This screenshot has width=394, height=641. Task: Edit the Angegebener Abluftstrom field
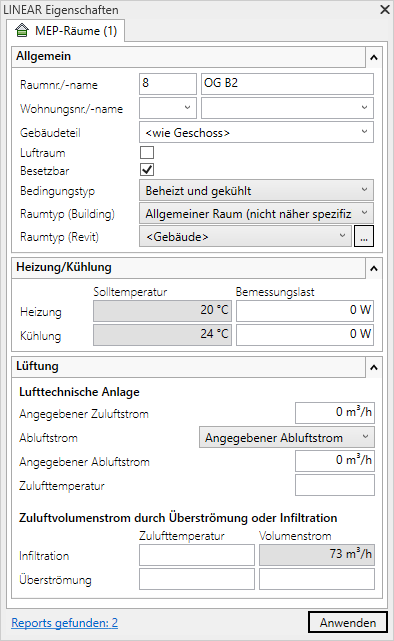pyautogui.click(x=335, y=461)
